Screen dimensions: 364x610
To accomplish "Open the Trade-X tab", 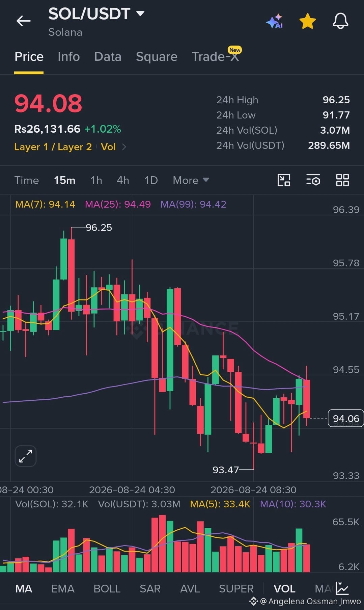I will click(215, 57).
